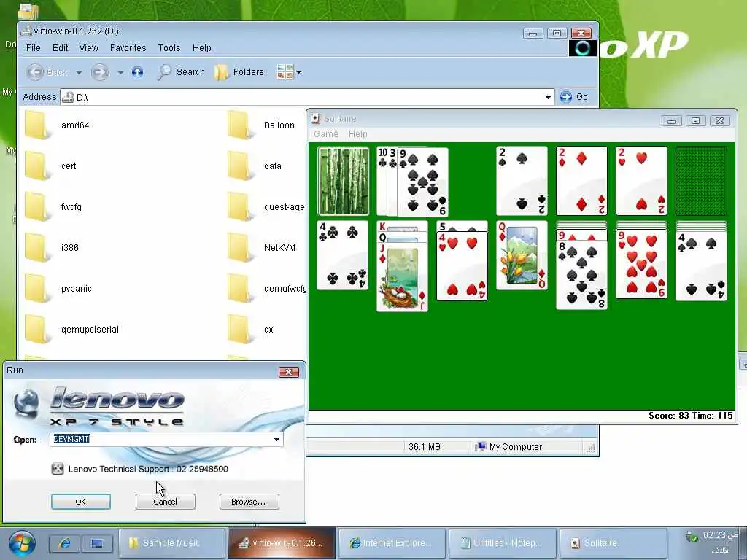Screen dimensions: 747x560
Task: Expand the Open combo box dropdown in Run
Action: click(x=276, y=439)
